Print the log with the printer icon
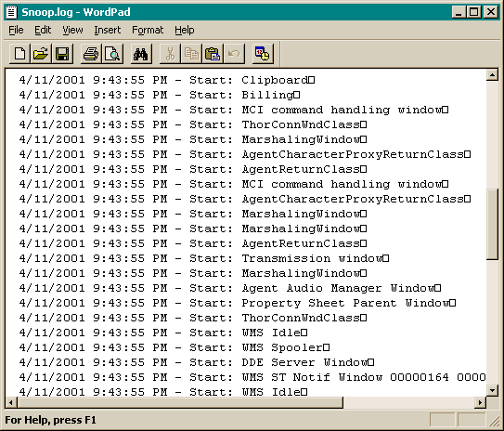504x431 pixels. pyautogui.click(x=91, y=54)
